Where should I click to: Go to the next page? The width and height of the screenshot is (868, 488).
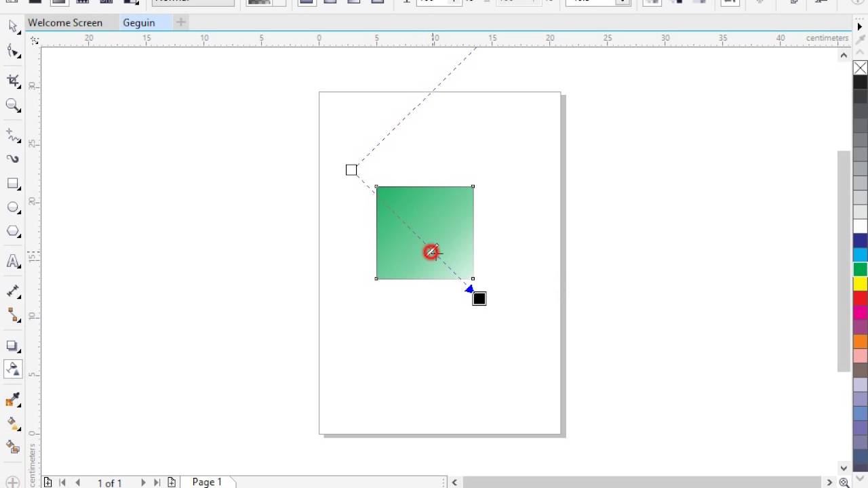pos(142,483)
